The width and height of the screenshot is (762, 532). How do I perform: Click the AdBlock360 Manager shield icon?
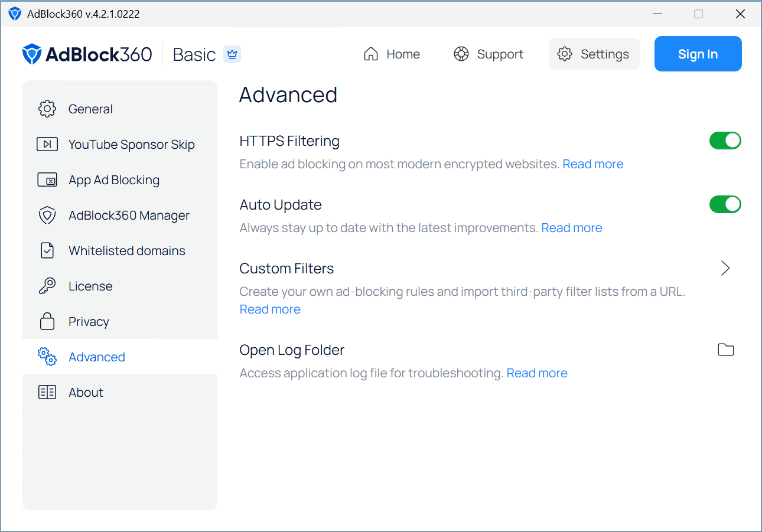(47, 215)
